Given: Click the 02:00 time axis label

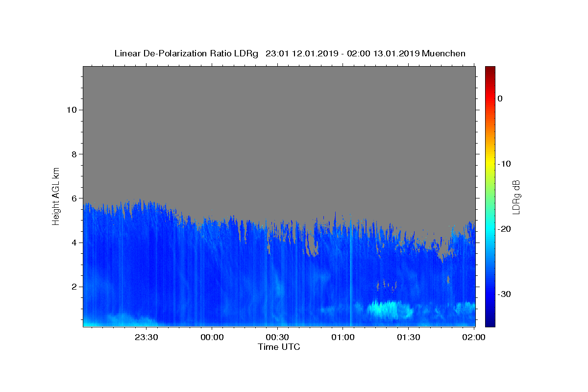Looking at the screenshot, I should pyautogui.click(x=474, y=337).
